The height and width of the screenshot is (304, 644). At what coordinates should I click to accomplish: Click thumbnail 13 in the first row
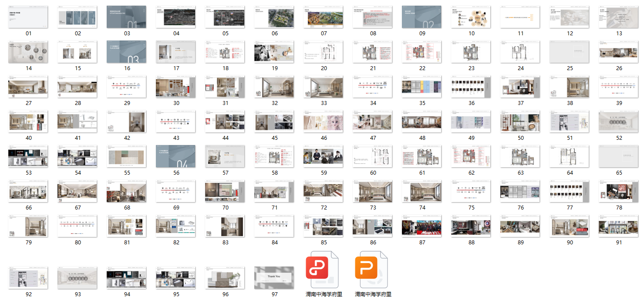[619, 17]
